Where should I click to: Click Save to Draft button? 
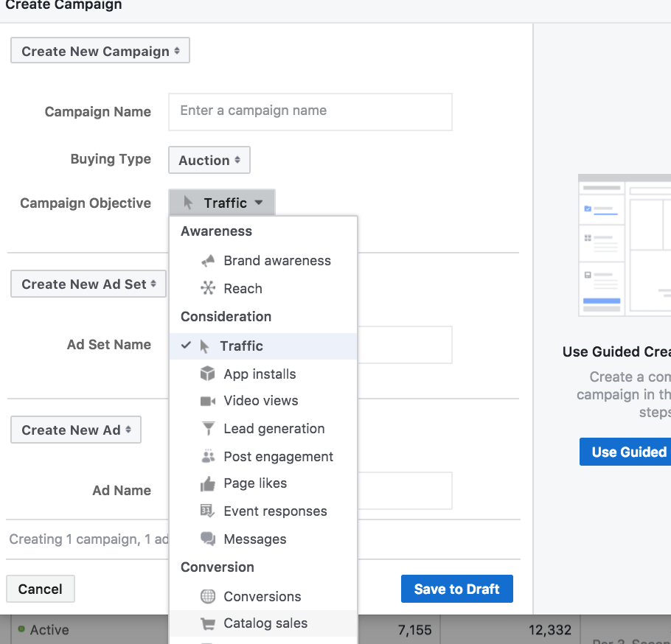(456, 589)
